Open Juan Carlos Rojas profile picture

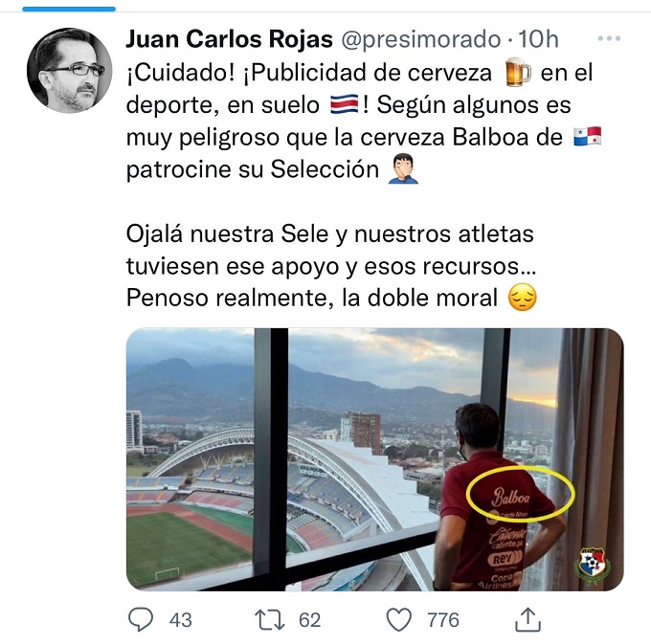click(x=69, y=70)
